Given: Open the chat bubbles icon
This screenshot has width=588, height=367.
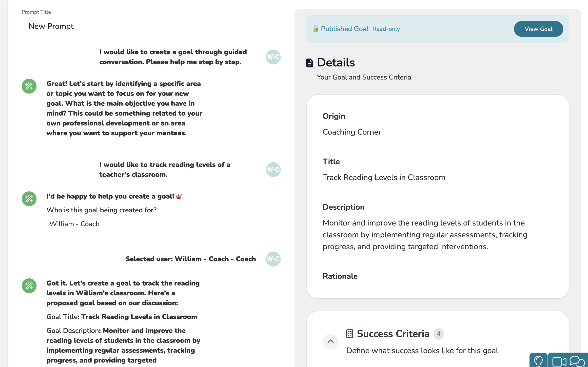Looking at the screenshot, I should (x=577, y=361).
